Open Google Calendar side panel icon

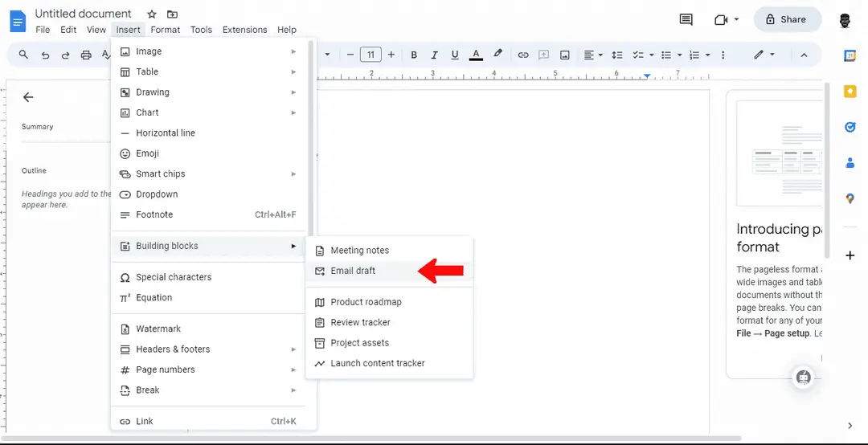click(x=850, y=56)
